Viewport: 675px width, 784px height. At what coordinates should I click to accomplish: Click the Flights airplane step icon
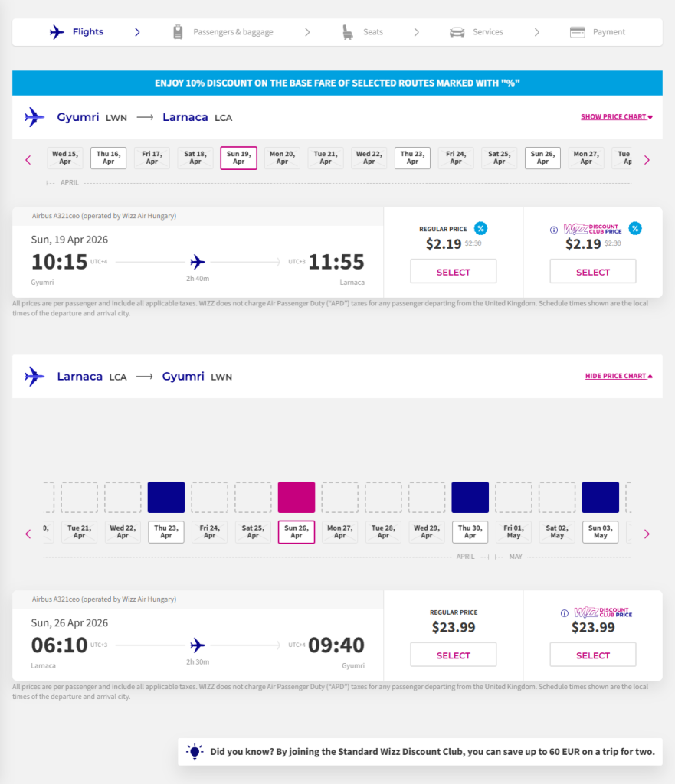57,32
